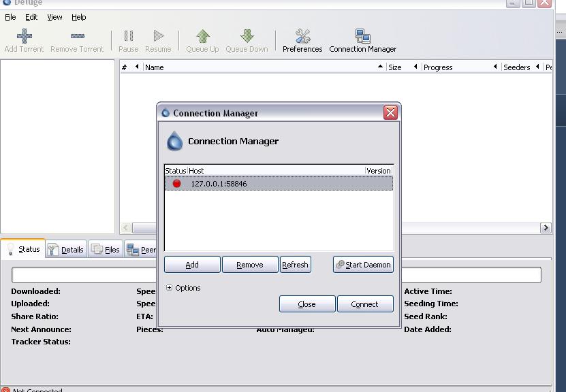Click the Deluge icon in dialog title bar
The height and width of the screenshot is (392, 566).
pyautogui.click(x=166, y=113)
